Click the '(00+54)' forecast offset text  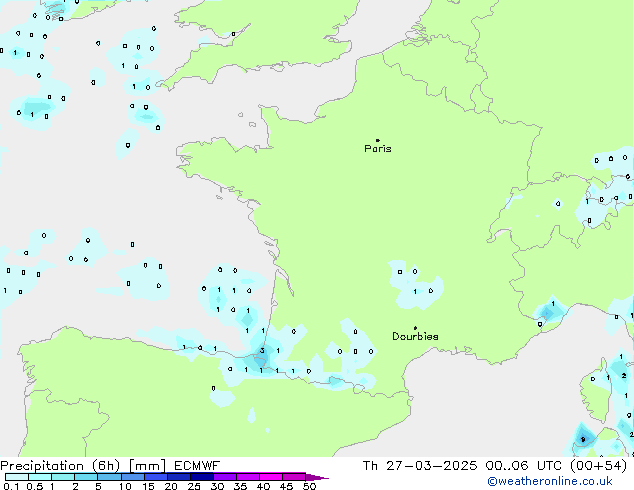[598, 466]
